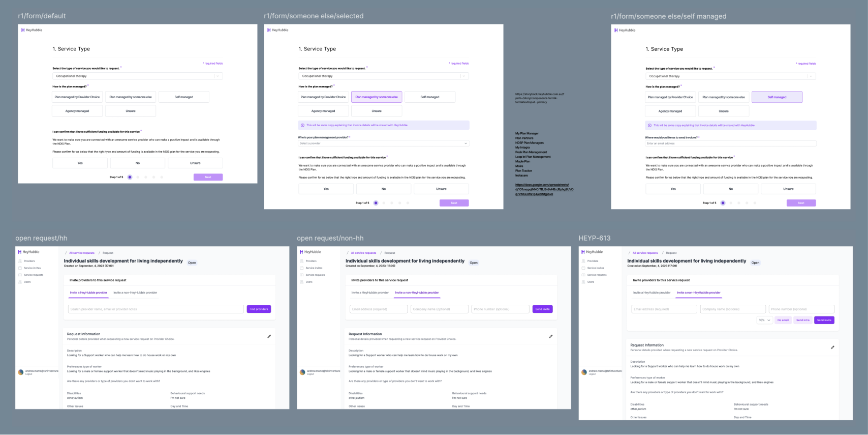Click the pencil edit icon in open request/hh frame

tap(269, 336)
